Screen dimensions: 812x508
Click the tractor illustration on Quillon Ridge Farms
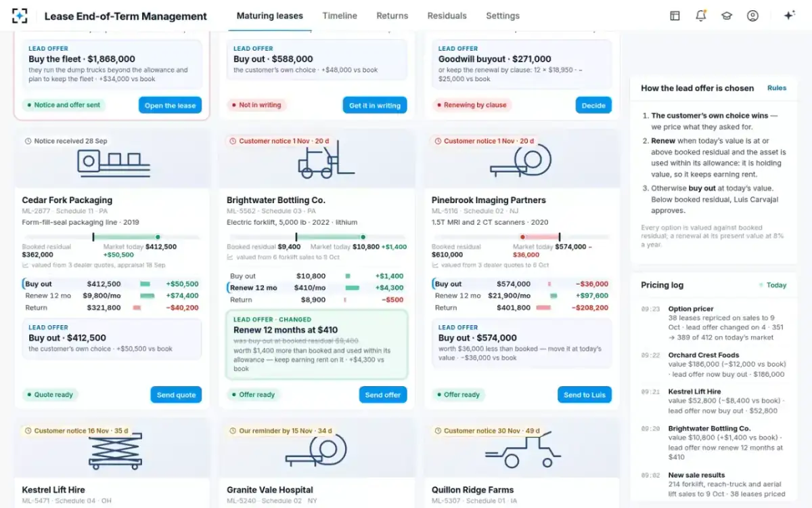(x=522, y=450)
